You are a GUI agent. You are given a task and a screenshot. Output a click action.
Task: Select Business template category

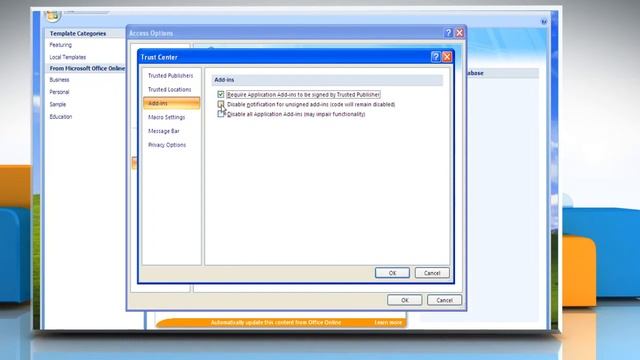pos(59,80)
